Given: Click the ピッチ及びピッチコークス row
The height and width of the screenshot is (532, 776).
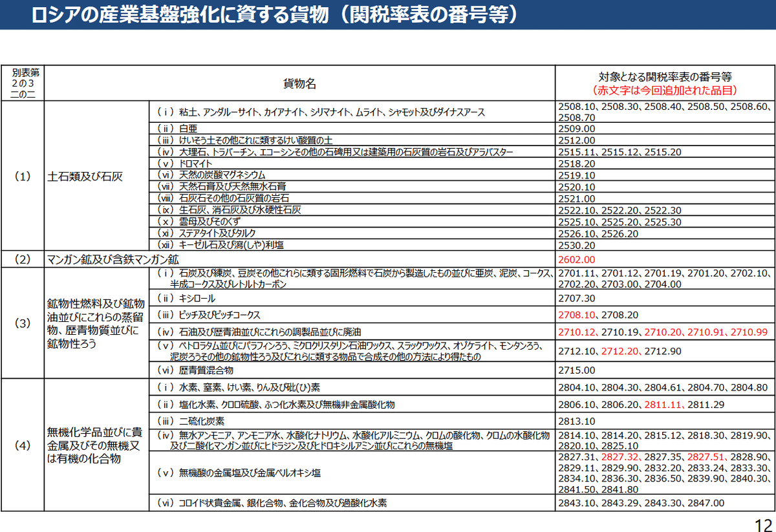Looking at the screenshot, I should (x=352, y=315).
